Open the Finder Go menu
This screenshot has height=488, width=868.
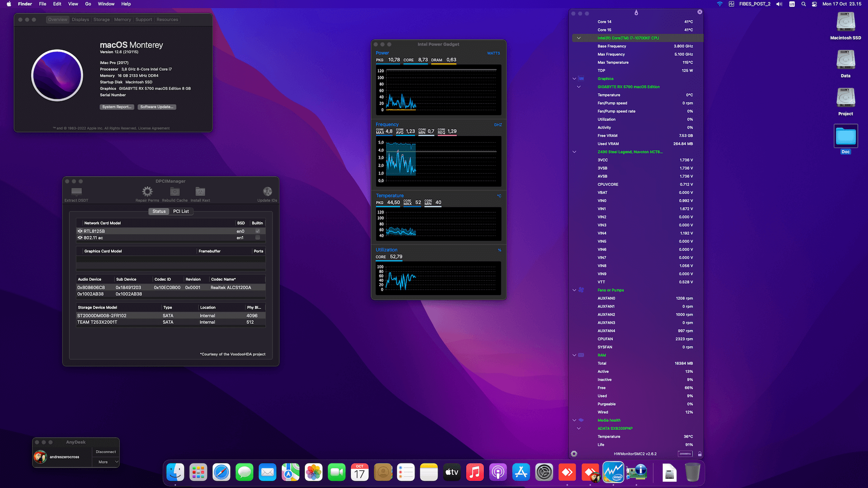tap(88, 4)
